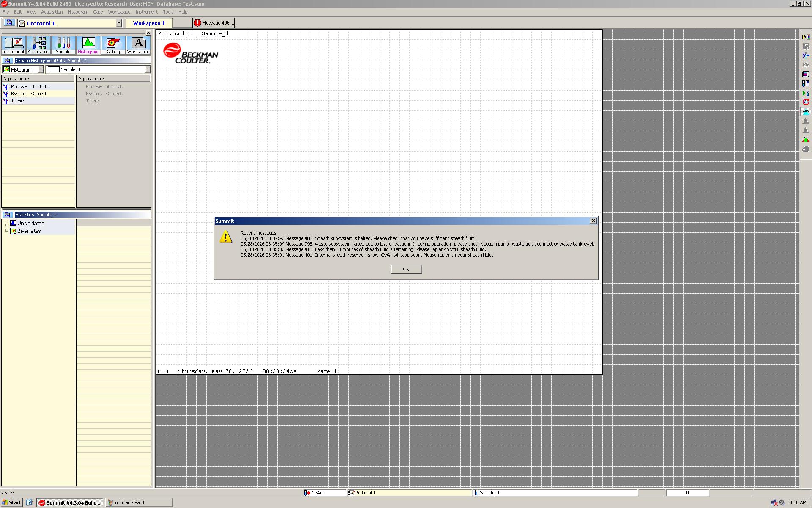Open the Histogram menu

point(78,12)
